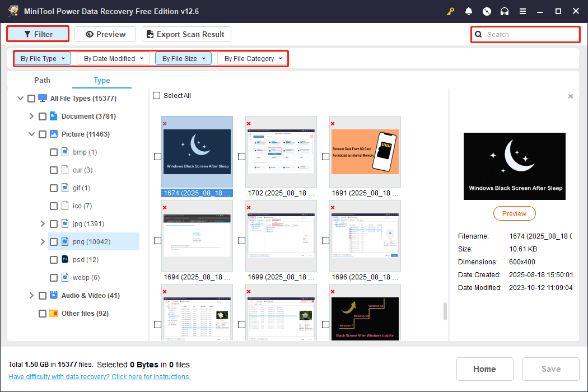Open the By File Type dropdown

click(42, 58)
